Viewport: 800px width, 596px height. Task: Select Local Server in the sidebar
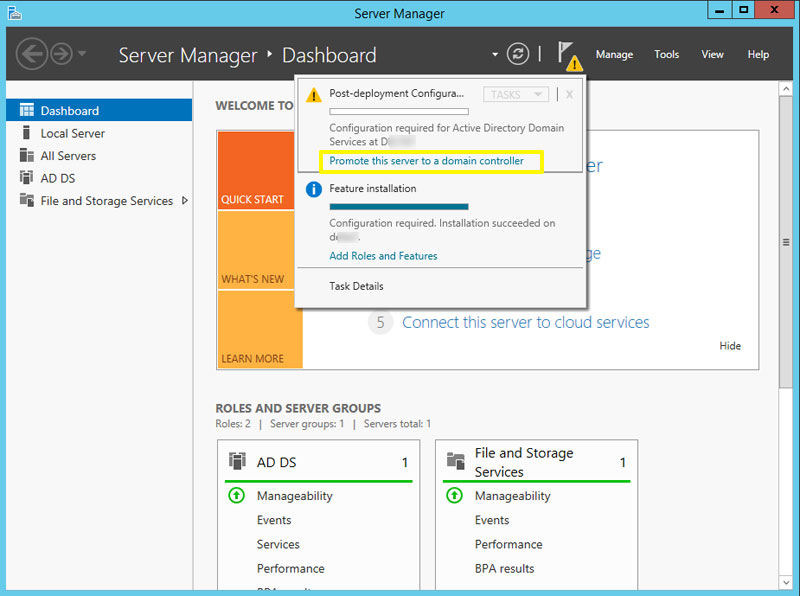tap(99, 133)
